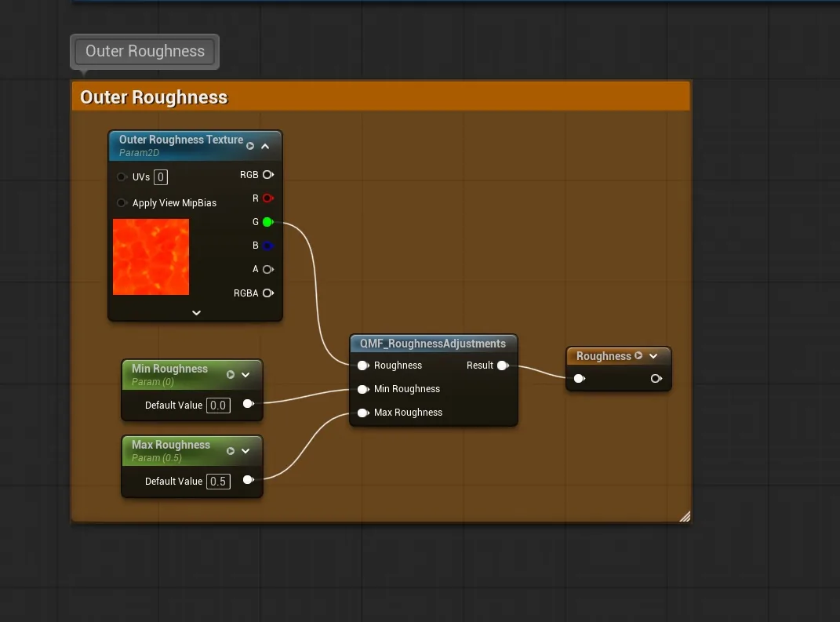Click the Outer Roughness comment bubble label

[x=144, y=51]
